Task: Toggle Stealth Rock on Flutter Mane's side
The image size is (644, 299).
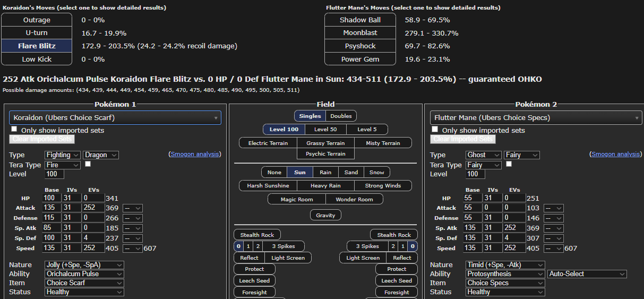Action: tap(394, 235)
